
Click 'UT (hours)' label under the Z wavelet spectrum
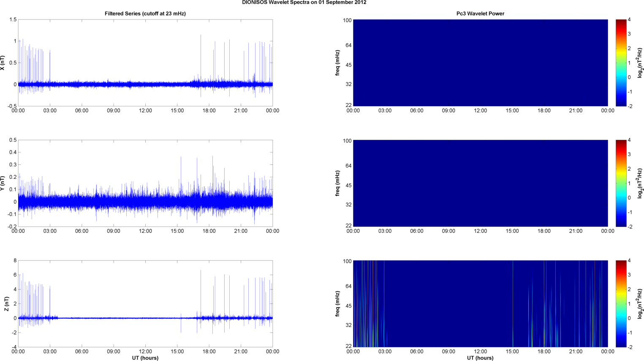[x=480, y=358]
